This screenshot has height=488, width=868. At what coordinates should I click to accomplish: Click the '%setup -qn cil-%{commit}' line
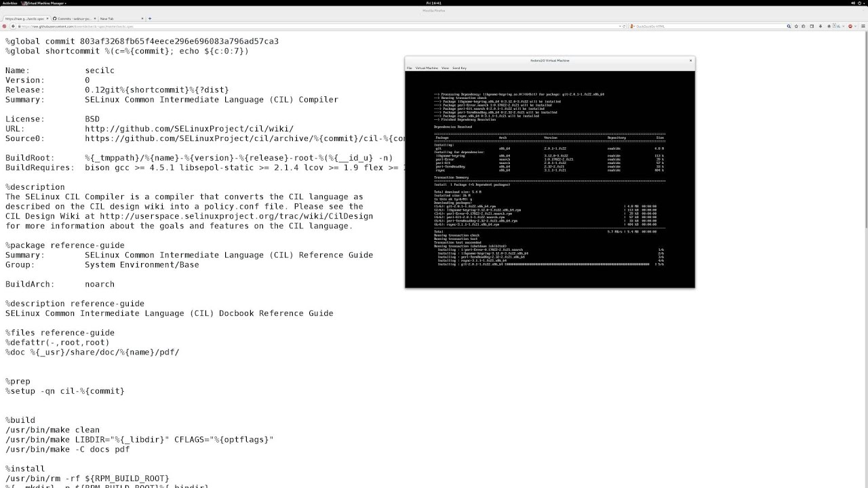[65, 391]
